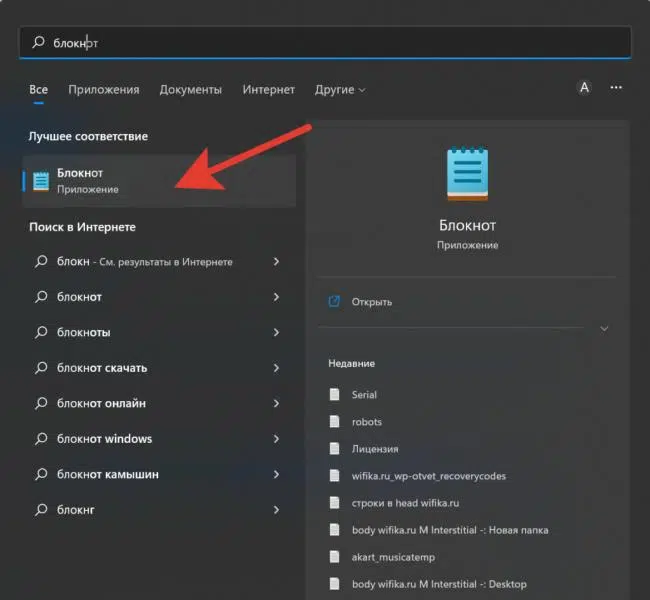
Task: Click the search input field with 'блокнот'
Action: point(325,43)
